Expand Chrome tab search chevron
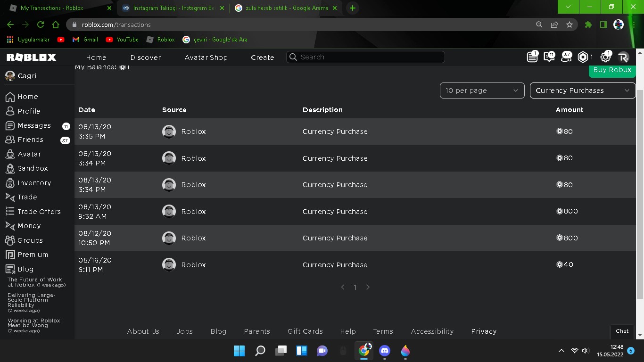 tap(568, 7)
